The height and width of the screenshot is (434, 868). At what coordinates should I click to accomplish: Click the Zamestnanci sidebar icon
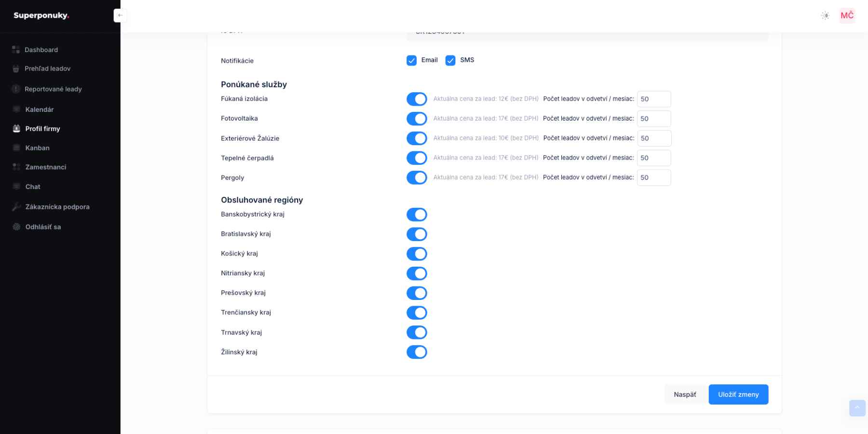point(16,167)
